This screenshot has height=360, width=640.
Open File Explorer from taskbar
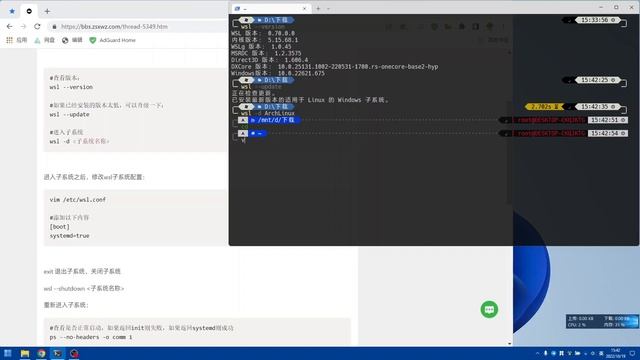pyautogui.click(x=25, y=353)
